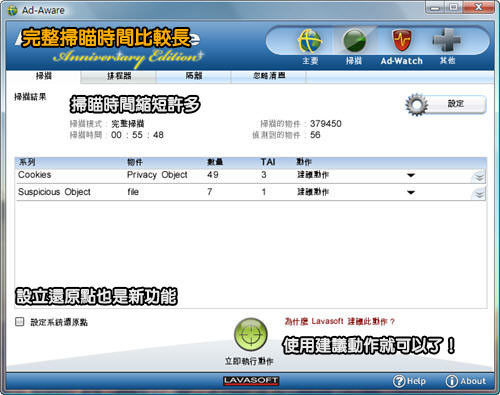Viewport: 500px width, 395px height.
Task: Click the 動作 column header
Action: 304,162
